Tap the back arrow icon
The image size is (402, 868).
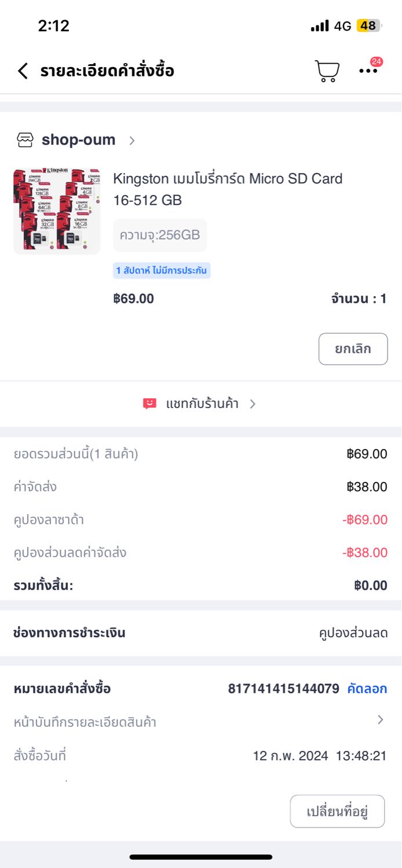click(23, 71)
